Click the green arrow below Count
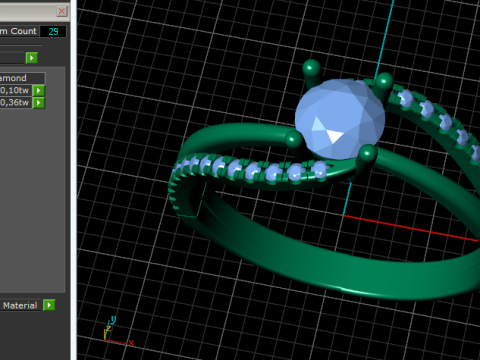Screen dimensions: 480x360 pyautogui.click(x=32, y=58)
